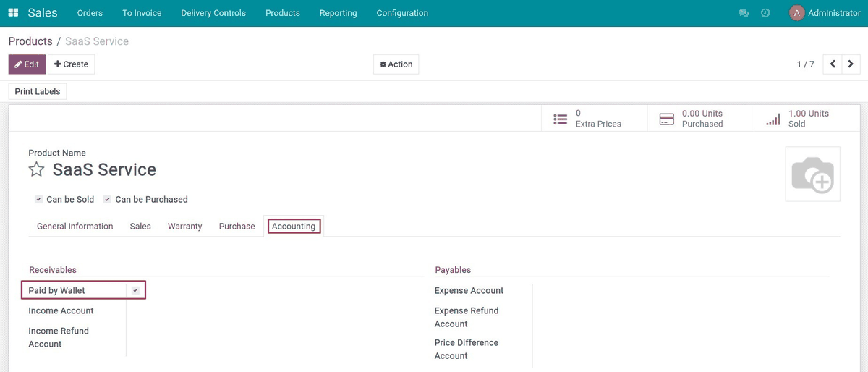
Task: Switch to the General Information tab
Action: point(75,227)
